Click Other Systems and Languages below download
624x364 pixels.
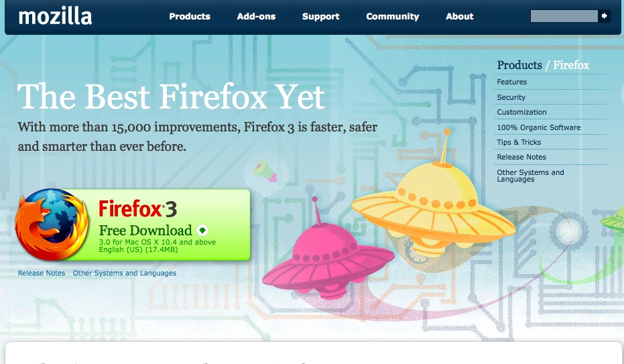tap(124, 273)
